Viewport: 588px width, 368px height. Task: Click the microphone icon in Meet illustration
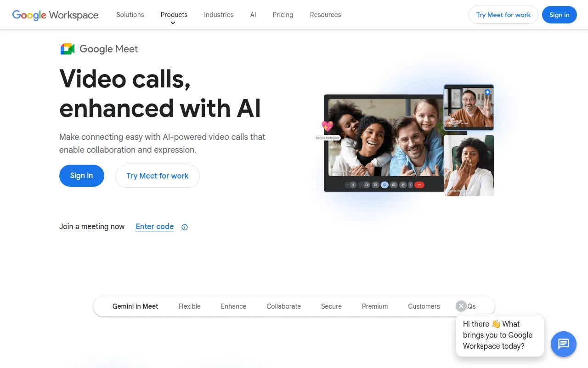coord(353,185)
